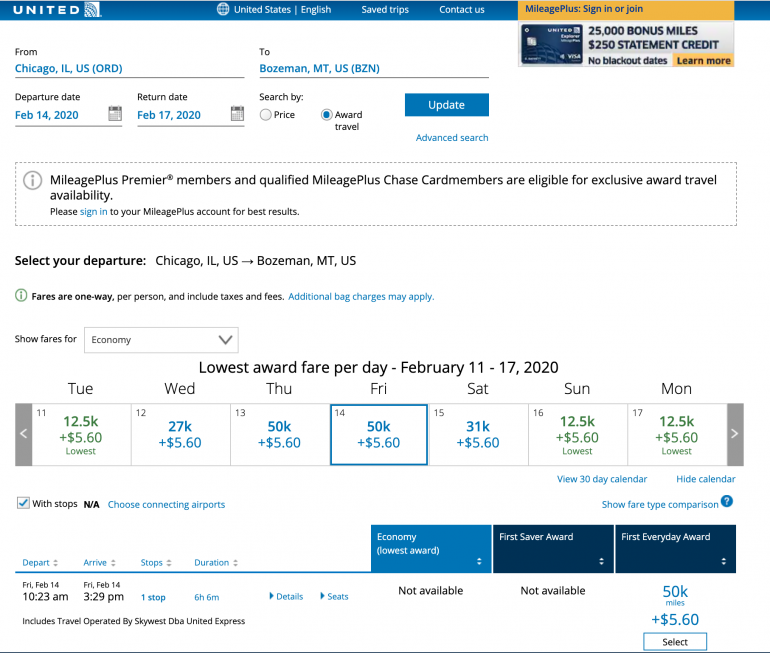The image size is (770, 653).
Task: Click the fare type comparison help icon
Action: [727, 502]
